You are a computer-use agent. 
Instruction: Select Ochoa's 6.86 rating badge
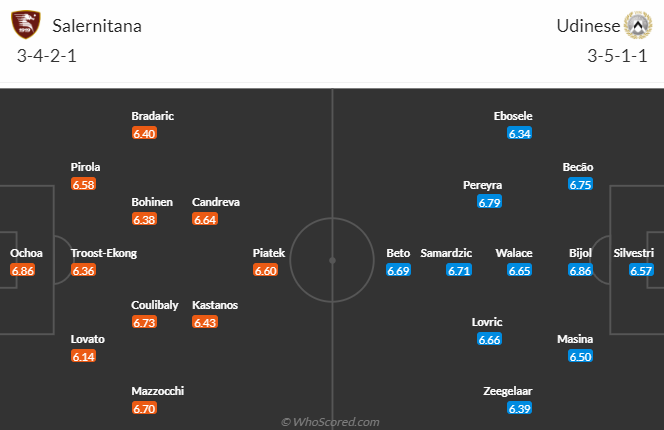pyautogui.click(x=23, y=270)
